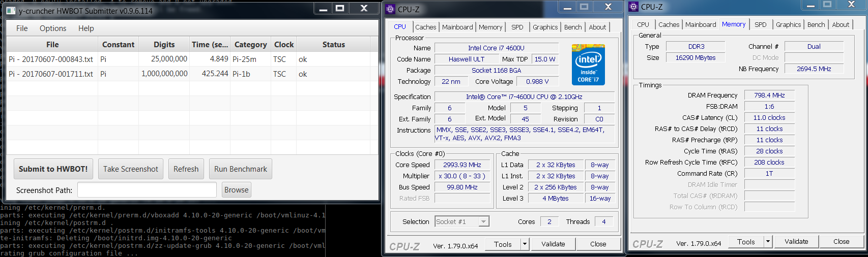Screen dimensions: 868x257
Task: Switch to CPU tab in Memory CPU-Z window
Action: 643,24
